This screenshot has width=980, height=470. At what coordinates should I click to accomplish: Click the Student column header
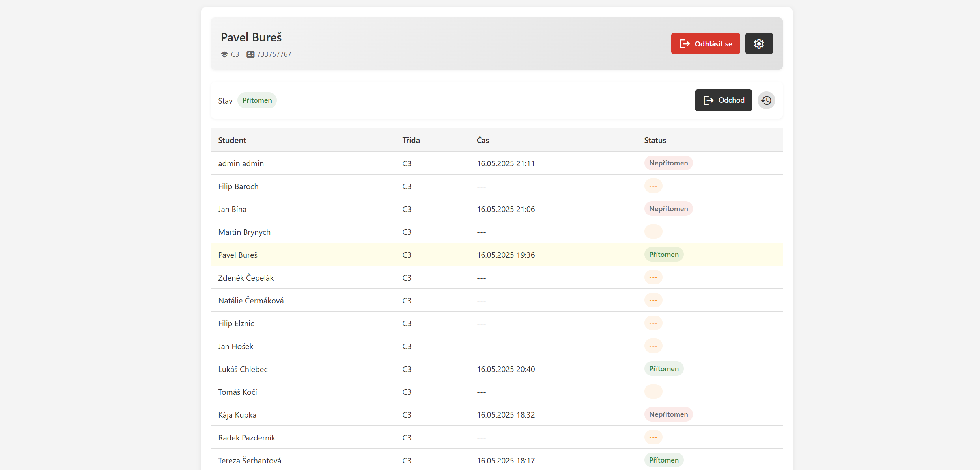pos(232,140)
